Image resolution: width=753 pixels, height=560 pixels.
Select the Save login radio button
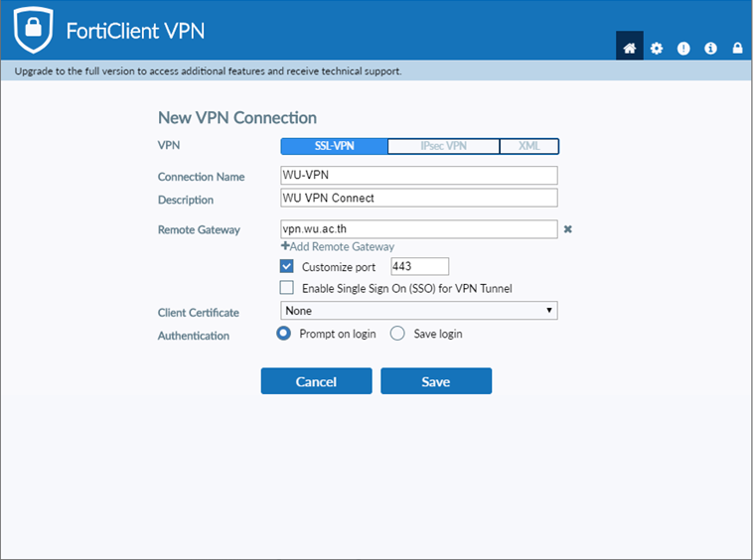397,334
